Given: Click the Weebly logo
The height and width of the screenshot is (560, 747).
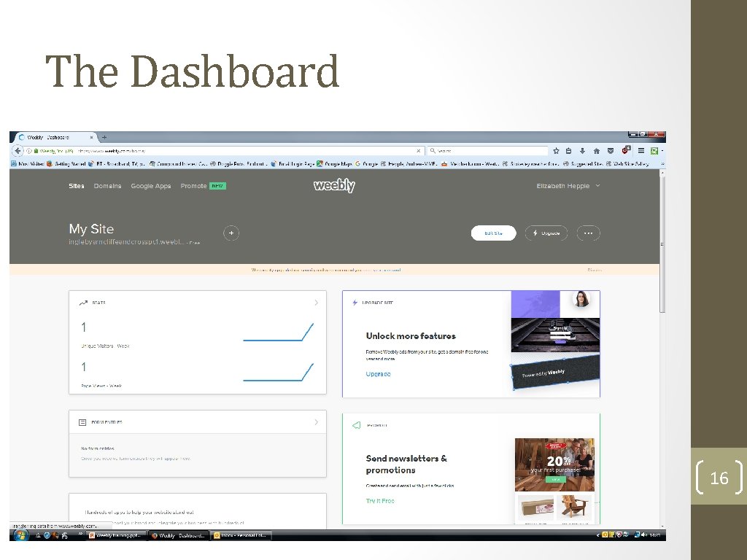Looking at the screenshot, I should pos(334,185).
